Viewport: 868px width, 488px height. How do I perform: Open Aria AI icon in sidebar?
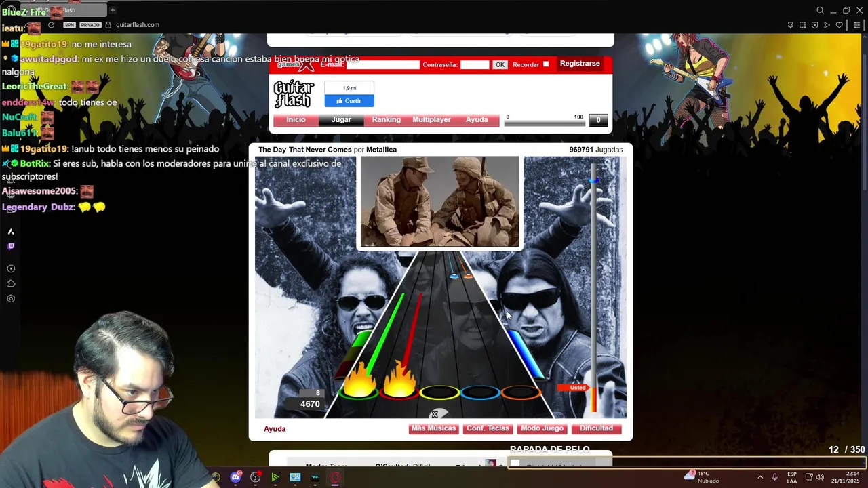[11, 232]
